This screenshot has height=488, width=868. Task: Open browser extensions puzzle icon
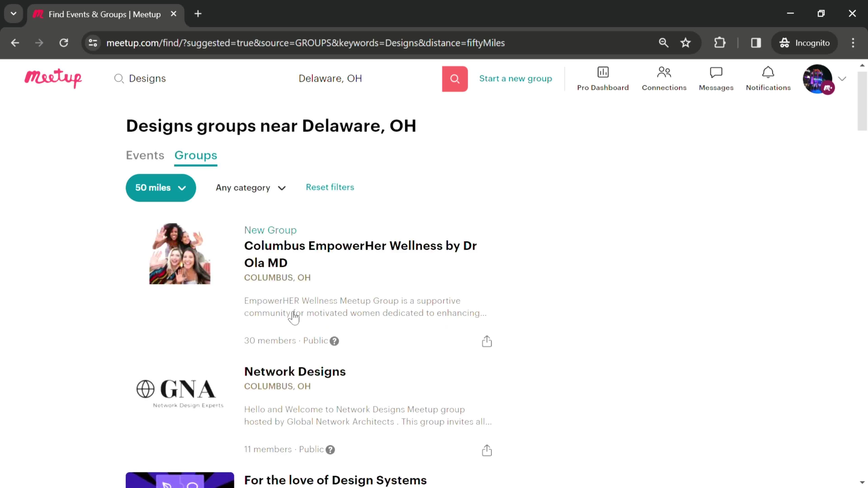[719, 43]
